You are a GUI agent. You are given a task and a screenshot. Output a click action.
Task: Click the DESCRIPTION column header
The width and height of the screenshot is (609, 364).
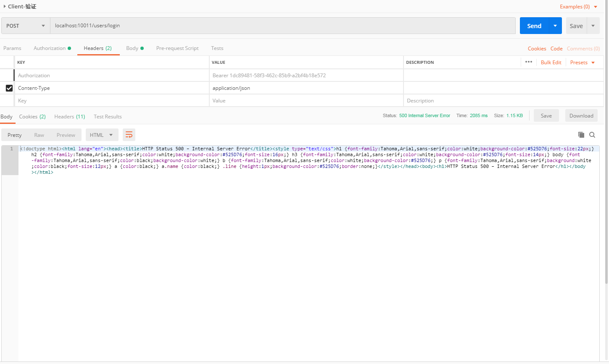coord(420,63)
